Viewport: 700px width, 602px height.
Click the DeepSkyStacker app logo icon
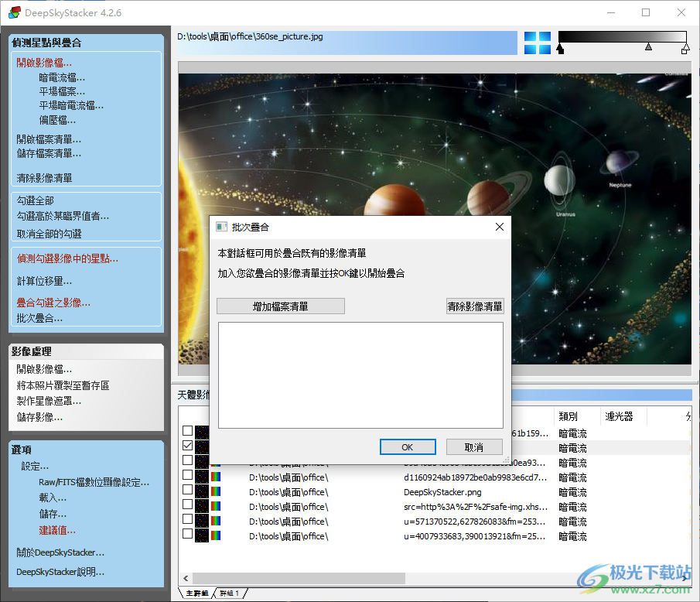(x=14, y=12)
